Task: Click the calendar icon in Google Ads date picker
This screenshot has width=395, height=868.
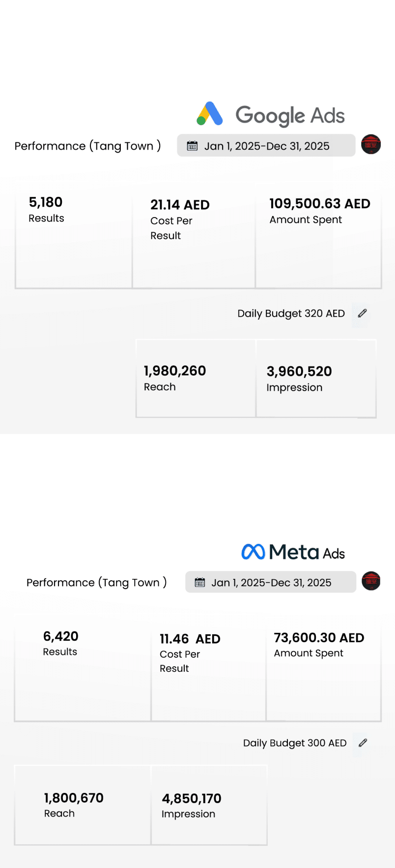Action: (x=193, y=146)
